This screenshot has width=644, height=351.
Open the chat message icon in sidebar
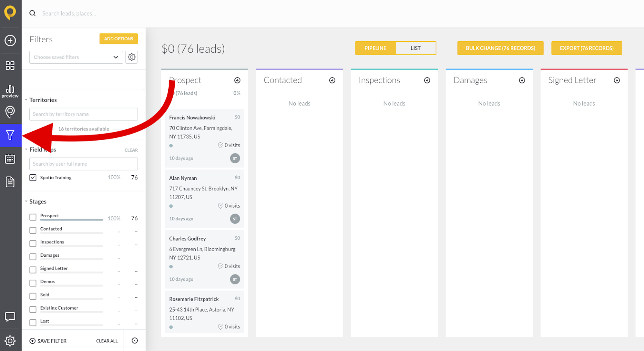[10, 317]
